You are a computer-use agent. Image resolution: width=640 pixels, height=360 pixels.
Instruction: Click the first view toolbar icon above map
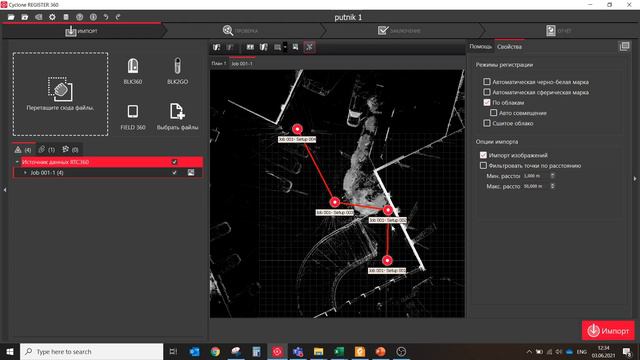(x=217, y=47)
